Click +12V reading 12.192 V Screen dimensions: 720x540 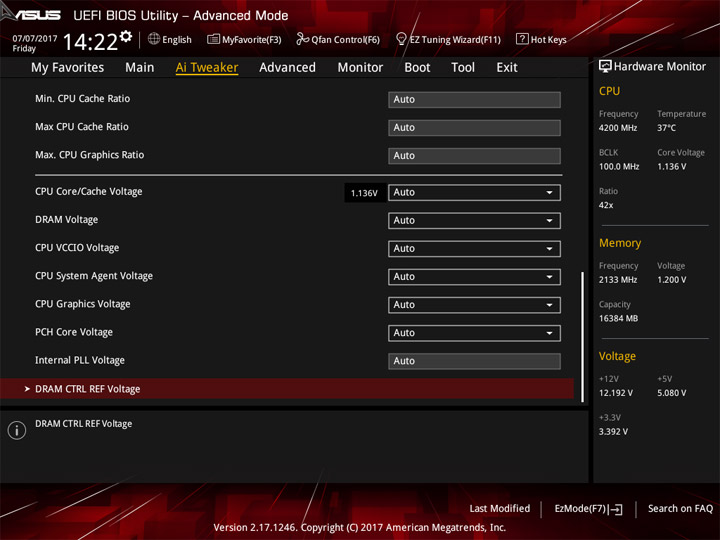[x=616, y=393]
